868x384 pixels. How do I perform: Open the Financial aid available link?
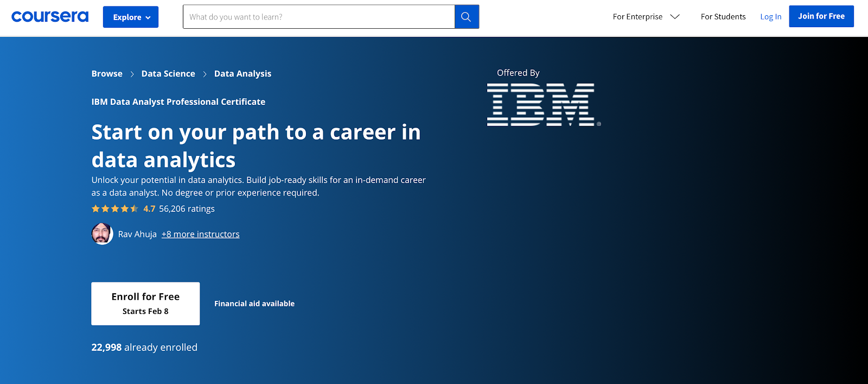coord(254,304)
